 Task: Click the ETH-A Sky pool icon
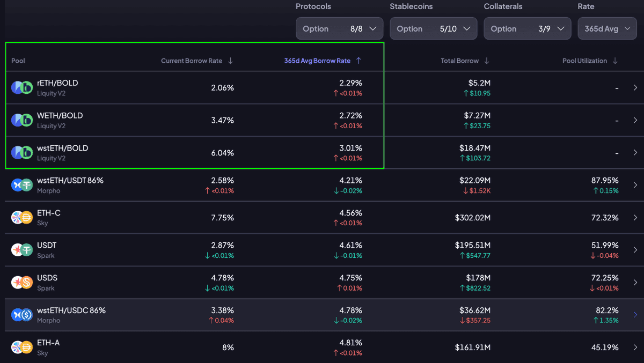(x=22, y=347)
